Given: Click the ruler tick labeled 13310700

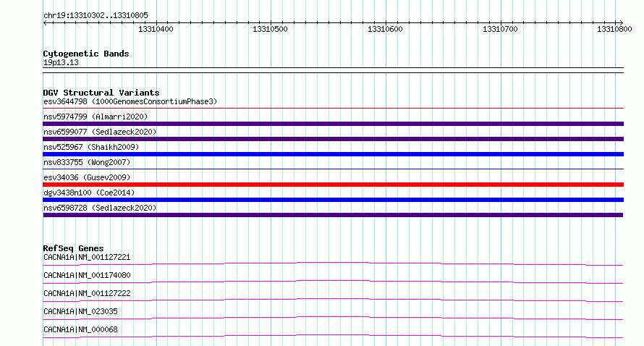Looking at the screenshot, I should [x=500, y=29].
